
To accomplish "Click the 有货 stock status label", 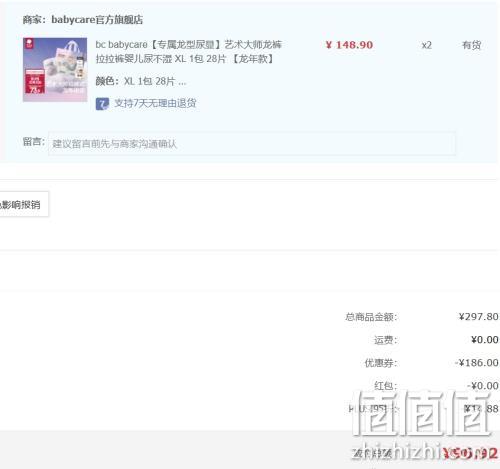I will pos(471,45).
